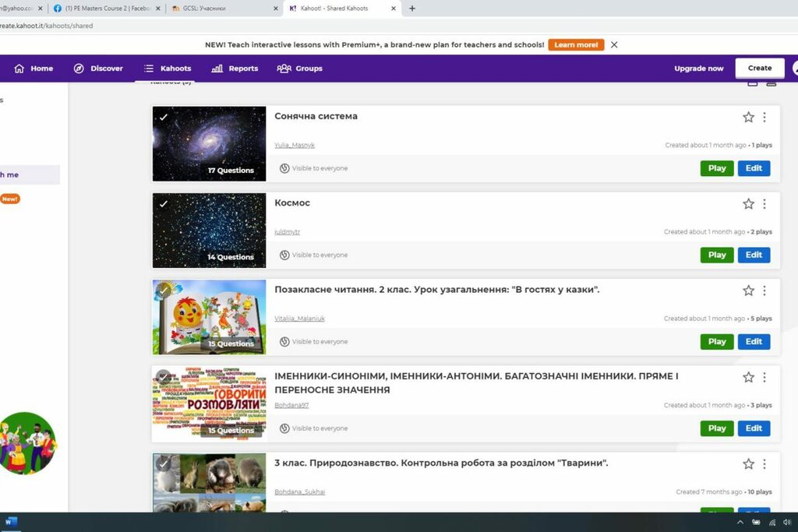The height and width of the screenshot is (532, 798).
Task: Open the Позакласне читання kahoot thumbnail
Action: (x=209, y=317)
